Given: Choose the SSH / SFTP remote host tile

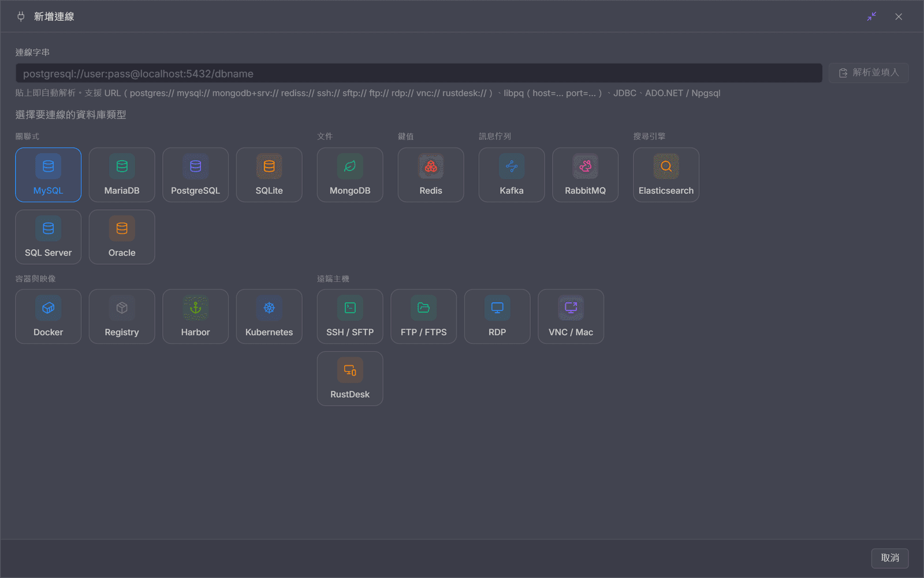Looking at the screenshot, I should [x=350, y=316].
